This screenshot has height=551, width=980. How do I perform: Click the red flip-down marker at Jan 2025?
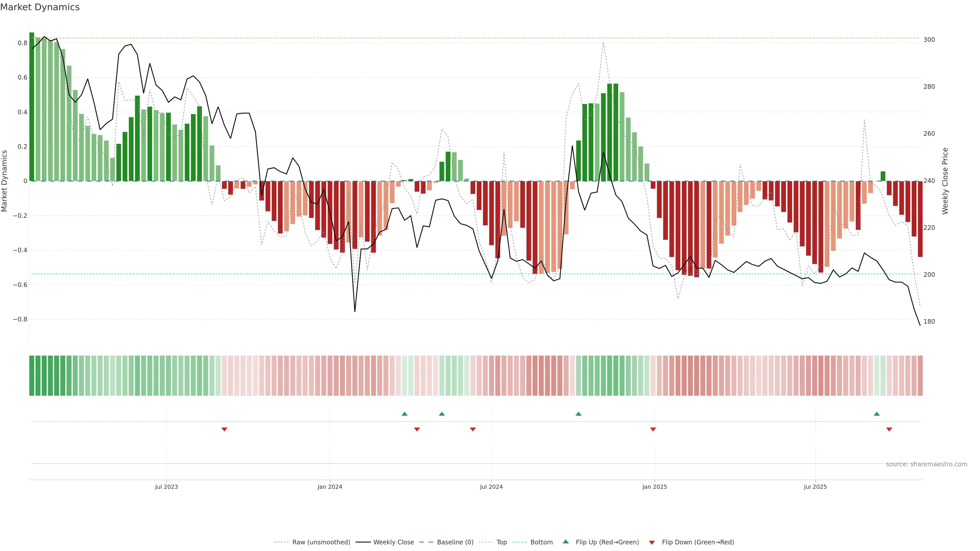(x=653, y=429)
